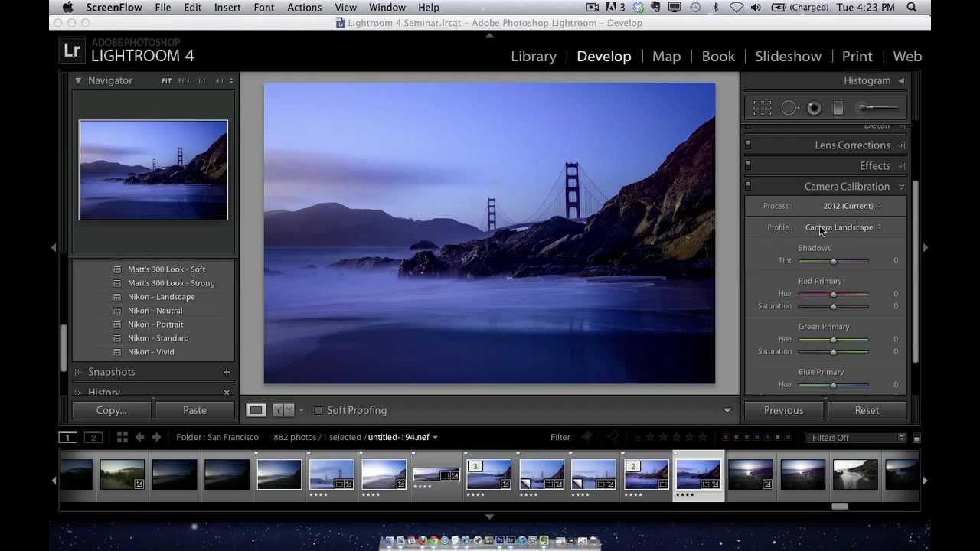Toggle Effects panel on/off switch
The width and height of the screenshot is (980, 551).
point(748,165)
